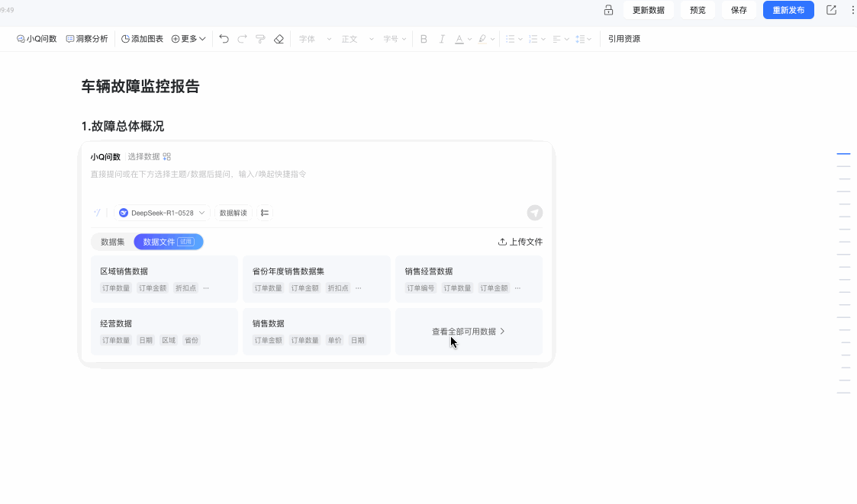Open the 更多 dropdown menu
This screenshot has height=504, width=857.
tap(188, 39)
